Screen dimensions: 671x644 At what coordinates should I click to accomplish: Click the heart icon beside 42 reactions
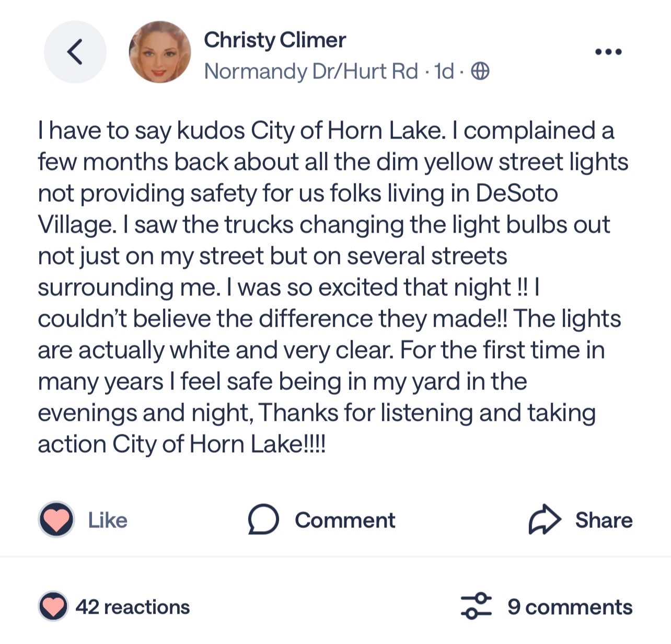click(53, 606)
